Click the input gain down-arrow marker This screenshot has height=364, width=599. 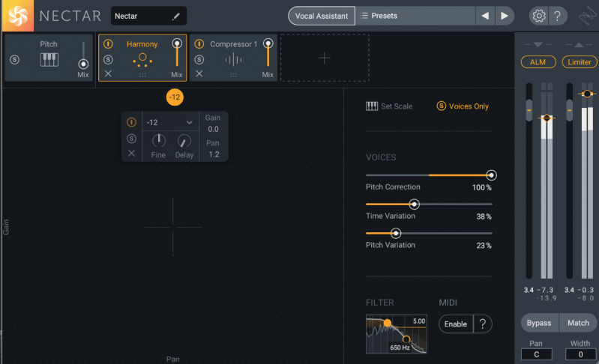(538, 45)
